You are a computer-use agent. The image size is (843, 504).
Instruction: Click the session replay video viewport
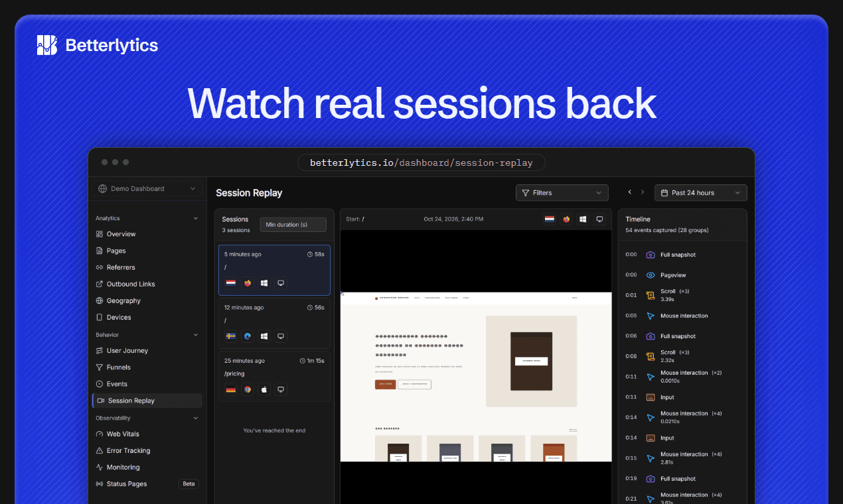point(476,377)
